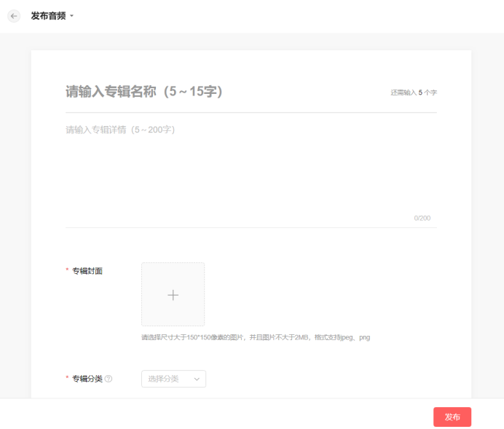The height and width of the screenshot is (429, 504).
Task: Click the help icon beside 专辑分类
Action: pos(109,379)
